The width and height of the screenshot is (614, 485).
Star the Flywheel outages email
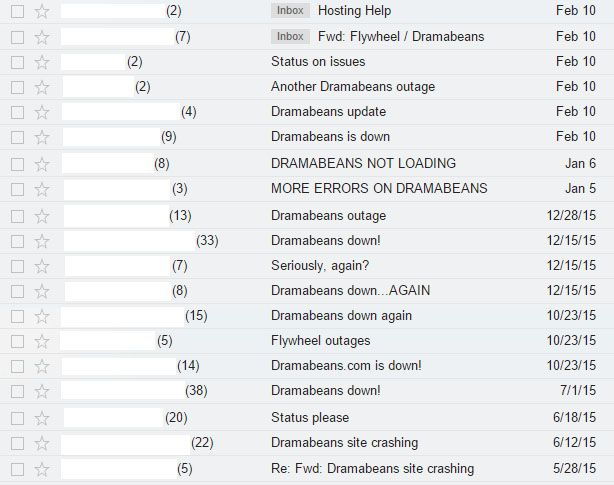point(42,342)
